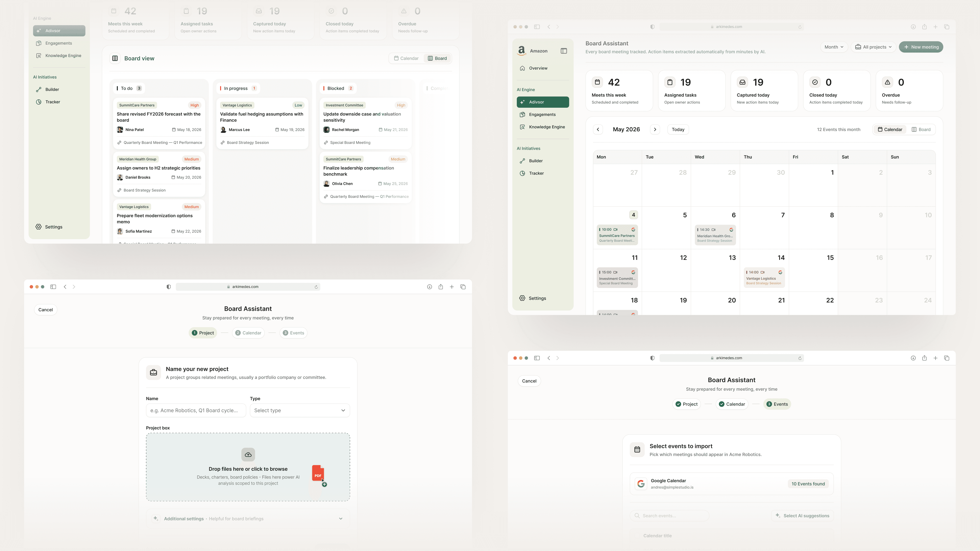
Task: Add new tab in project setup window browser
Action: [x=452, y=287]
